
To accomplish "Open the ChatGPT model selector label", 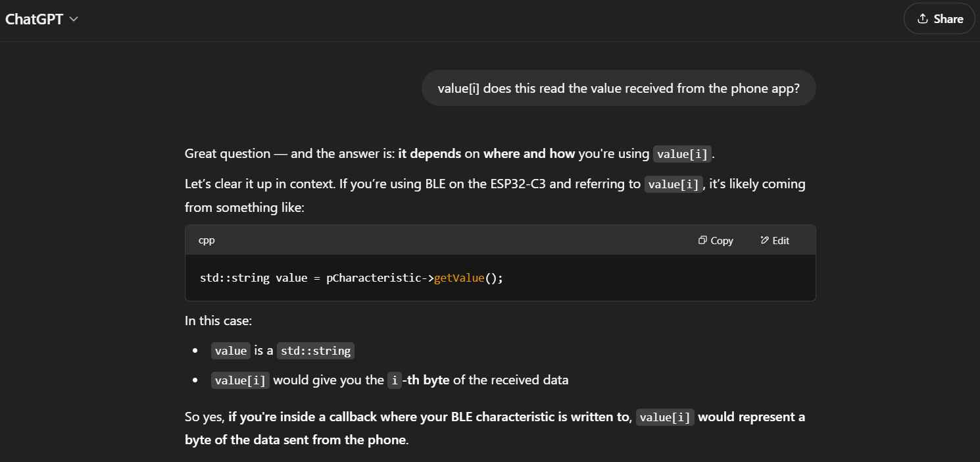I will click(34, 19).
